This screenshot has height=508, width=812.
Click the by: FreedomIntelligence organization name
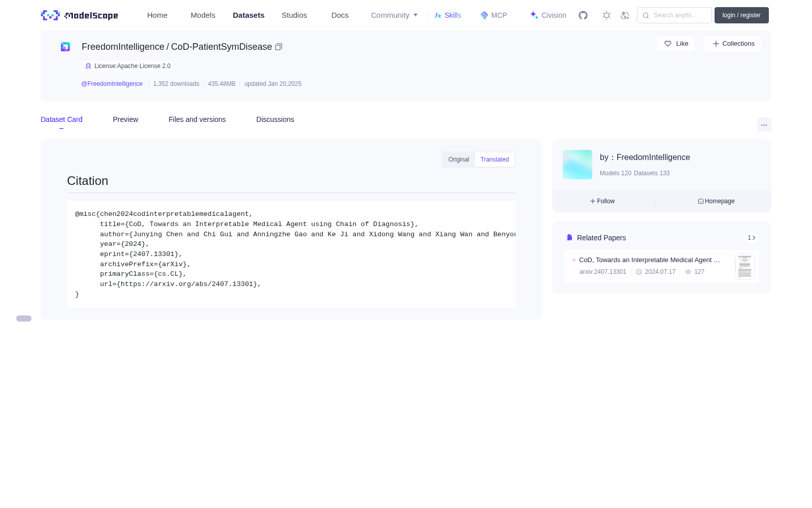tap(645, 157)
